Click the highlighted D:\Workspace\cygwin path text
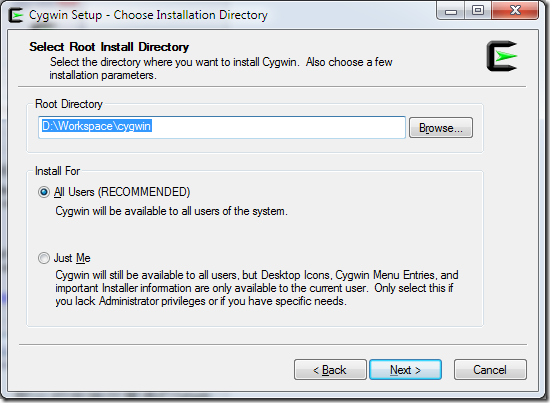 96,126
